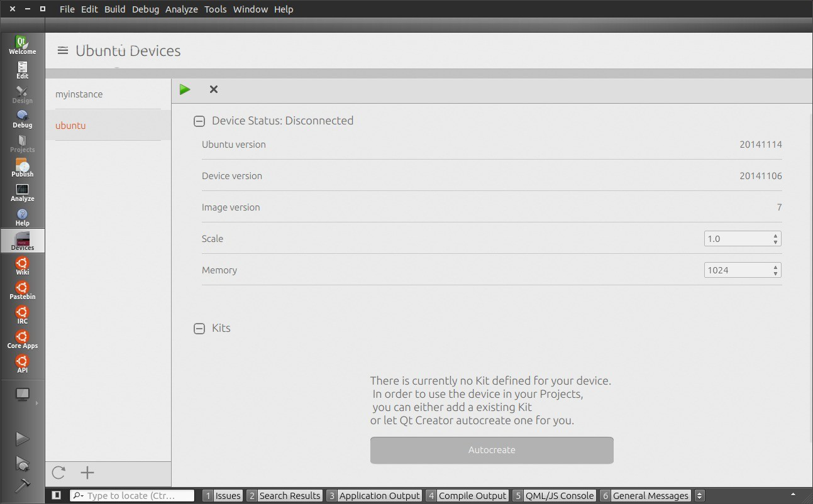
Task: Open the Welcome mode
Action: pyautogui.click(x=22, y=45)
